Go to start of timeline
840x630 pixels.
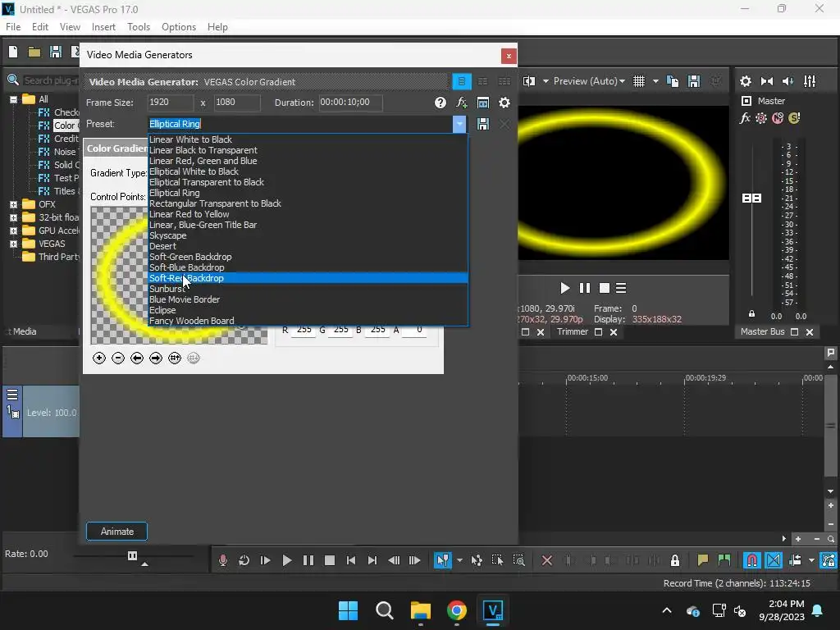[x=351, y=561]
